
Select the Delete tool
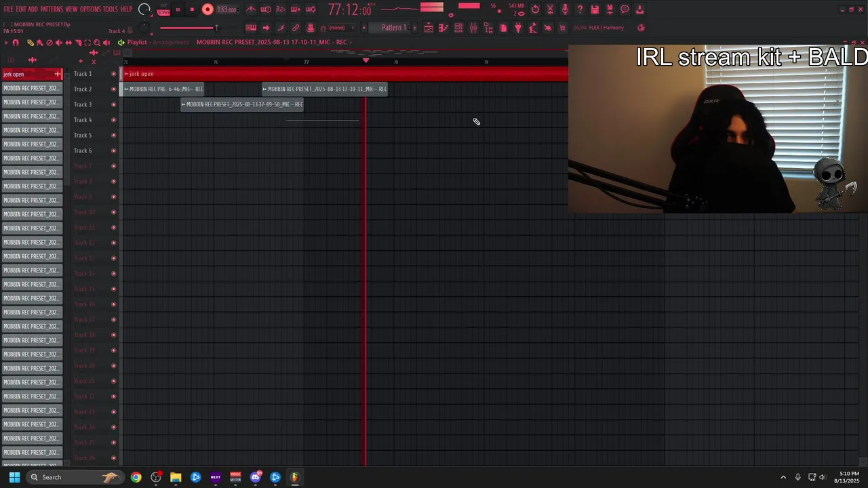point(50,43)
